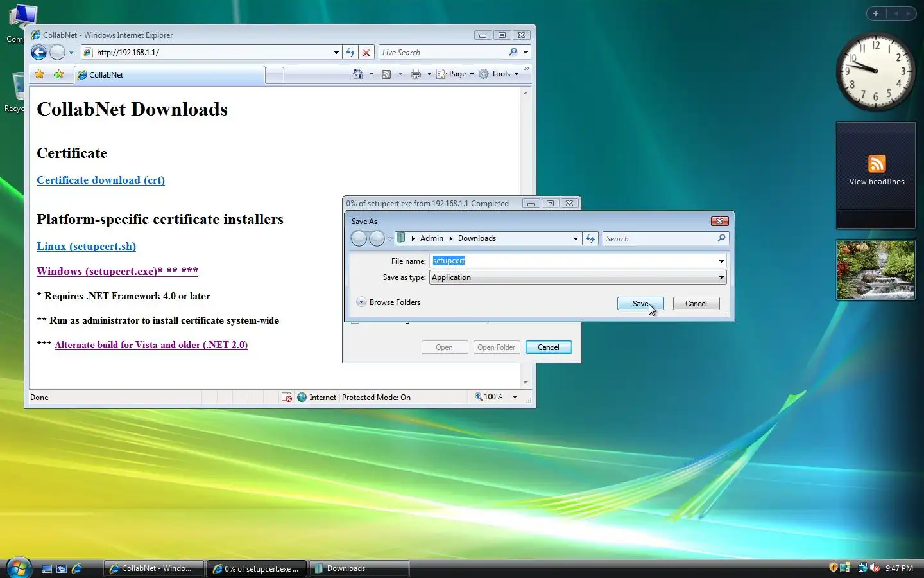Image resolution: width=924 pixels, height=578 pixels.
Task: Click the Zoom 100% level button
Action: coord(489,397)
